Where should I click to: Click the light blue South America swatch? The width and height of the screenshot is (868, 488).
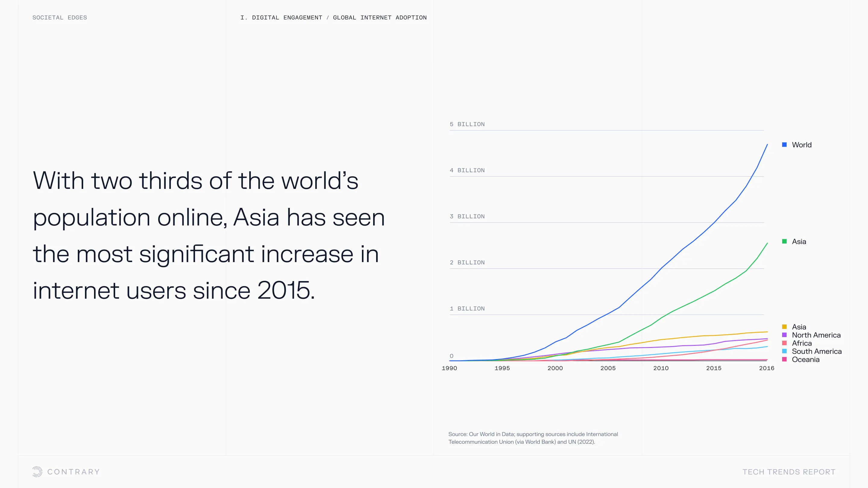coord(785,351)
